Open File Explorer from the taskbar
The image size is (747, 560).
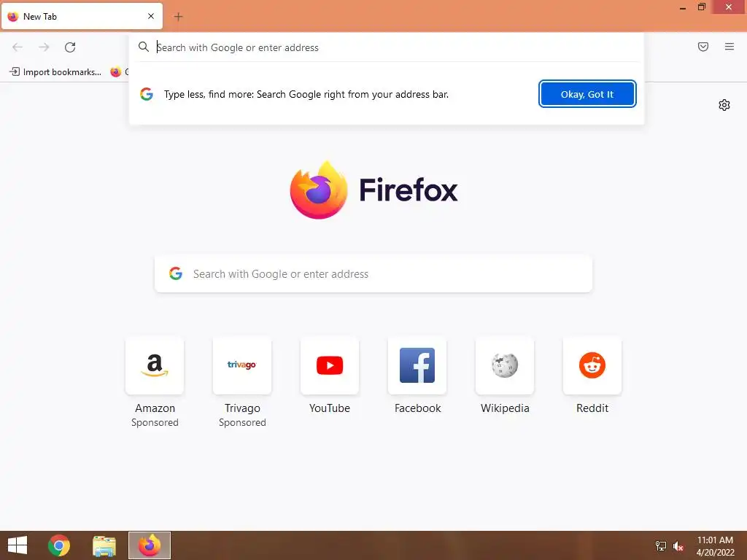point(104,546)
